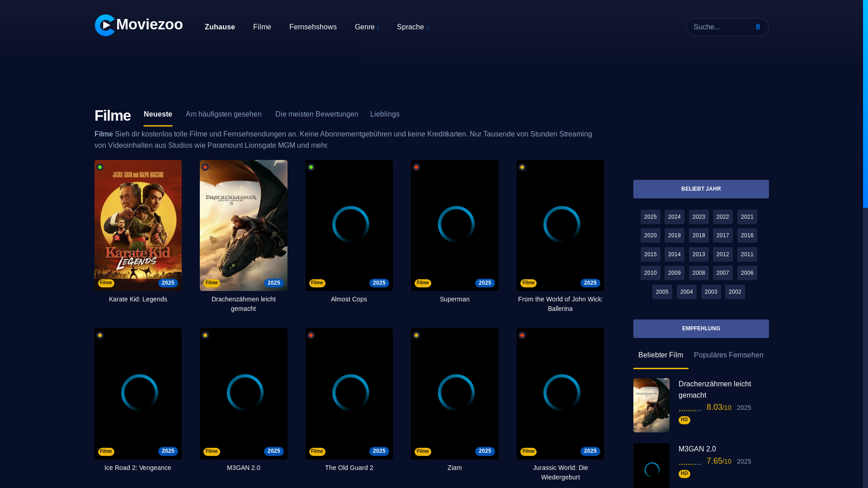Click the green status dot on Karate Kid poster

point(100,167)
